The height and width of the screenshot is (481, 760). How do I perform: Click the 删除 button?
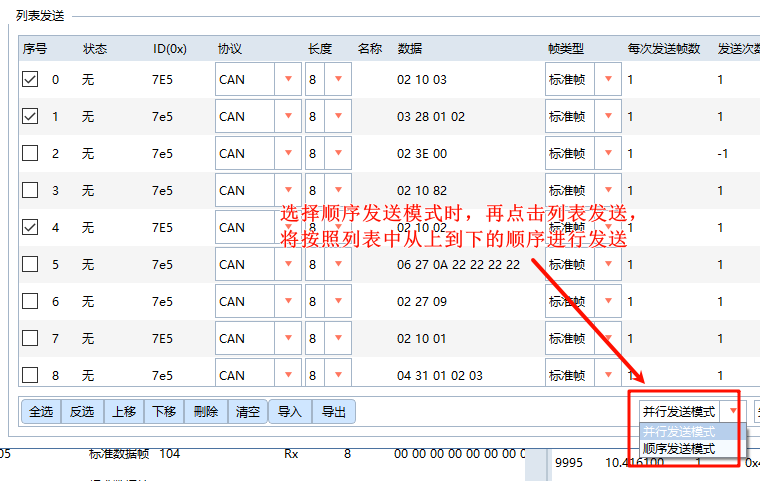[x=206, y=412]
